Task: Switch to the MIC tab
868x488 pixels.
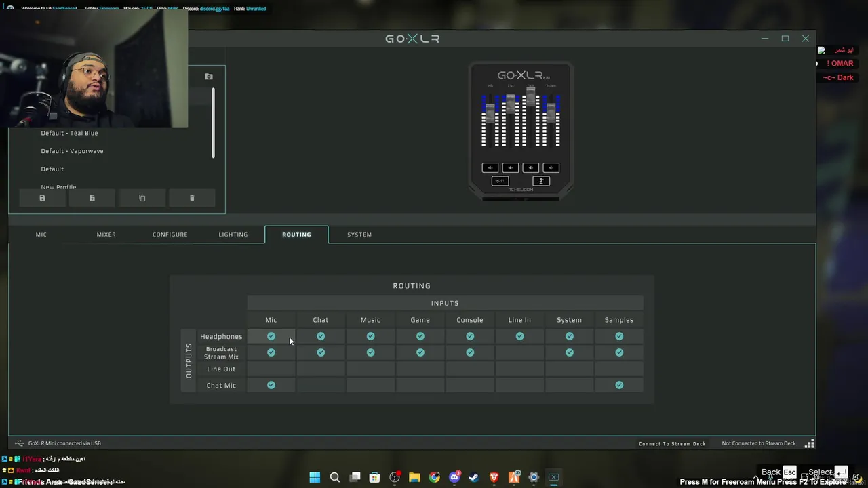Action: click(41, 235)
